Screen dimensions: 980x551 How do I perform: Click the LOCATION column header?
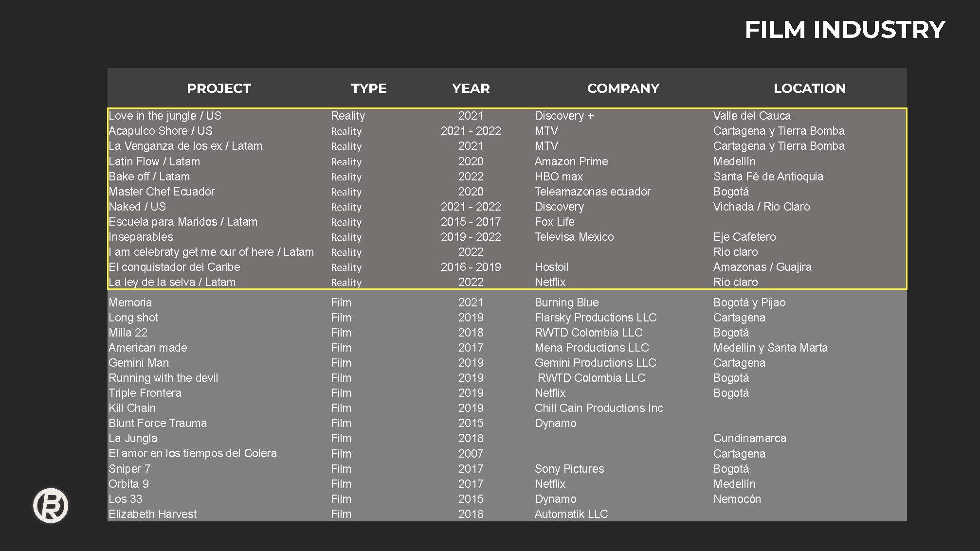tap(810, 89)
